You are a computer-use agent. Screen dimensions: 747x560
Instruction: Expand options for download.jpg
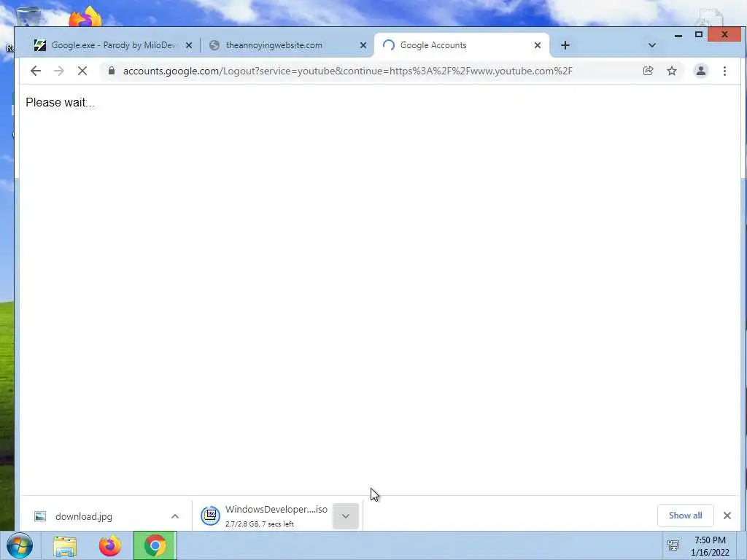(175, 516)
